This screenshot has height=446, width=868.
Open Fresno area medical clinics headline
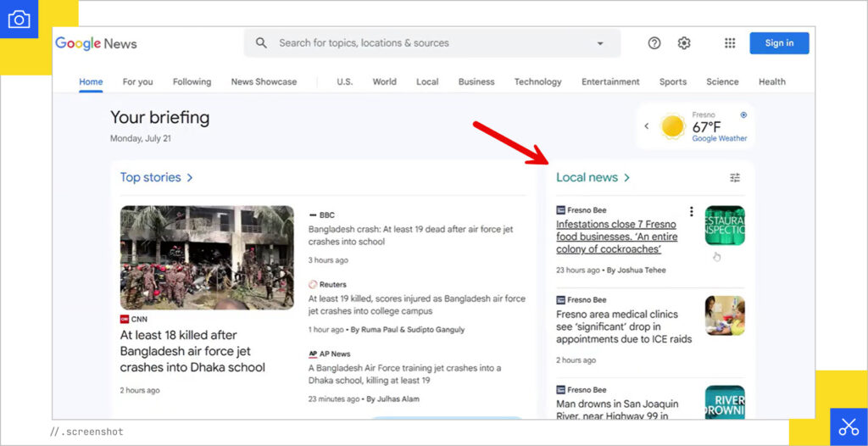[x=624, y=326]
